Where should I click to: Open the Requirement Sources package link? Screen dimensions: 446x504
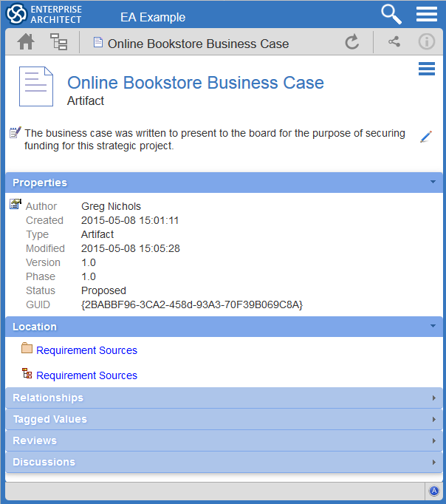pyautogui.click(x=86, y=350)
